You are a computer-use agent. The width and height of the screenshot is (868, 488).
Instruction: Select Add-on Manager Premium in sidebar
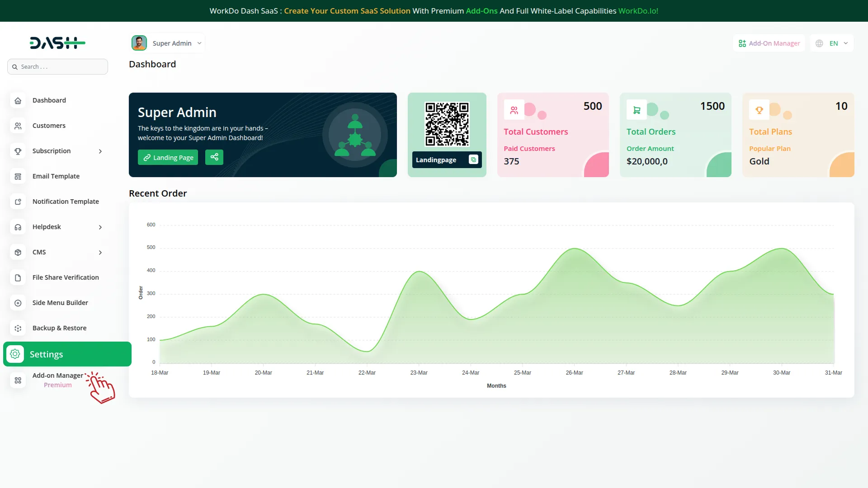pyautogui.click(x=57, y=380)
